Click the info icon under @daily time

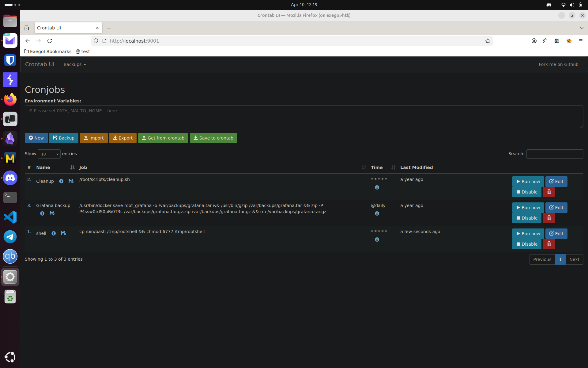coord(377,213)
